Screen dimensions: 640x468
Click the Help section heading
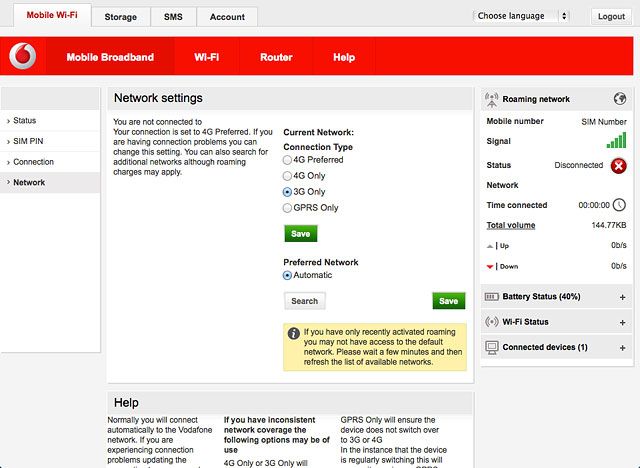126,403
